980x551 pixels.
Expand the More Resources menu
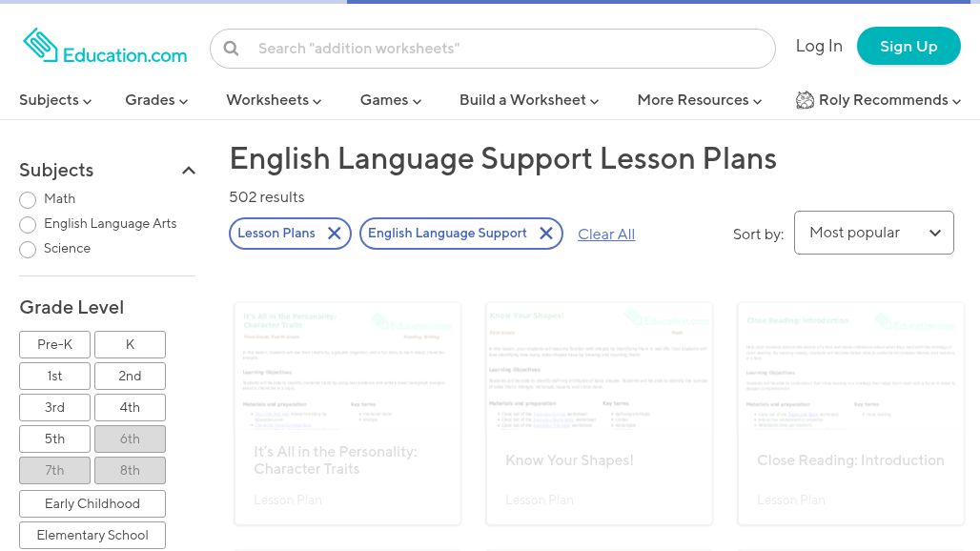(699, 100)
